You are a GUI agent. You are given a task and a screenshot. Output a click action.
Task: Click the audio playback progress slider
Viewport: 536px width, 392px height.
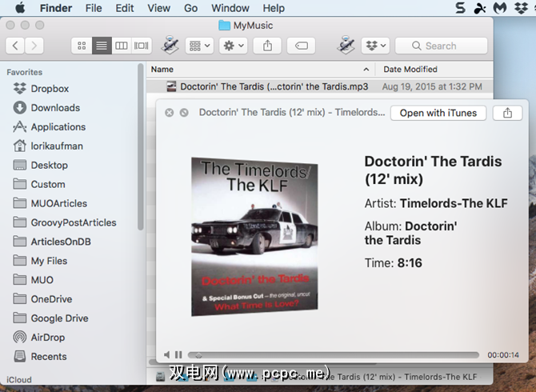click(336, 354)
